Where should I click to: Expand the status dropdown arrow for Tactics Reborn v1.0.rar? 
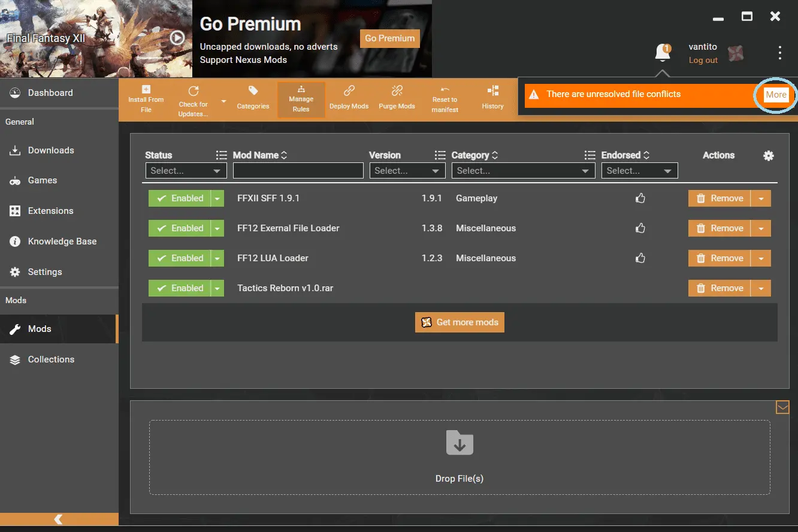(217, 288)
